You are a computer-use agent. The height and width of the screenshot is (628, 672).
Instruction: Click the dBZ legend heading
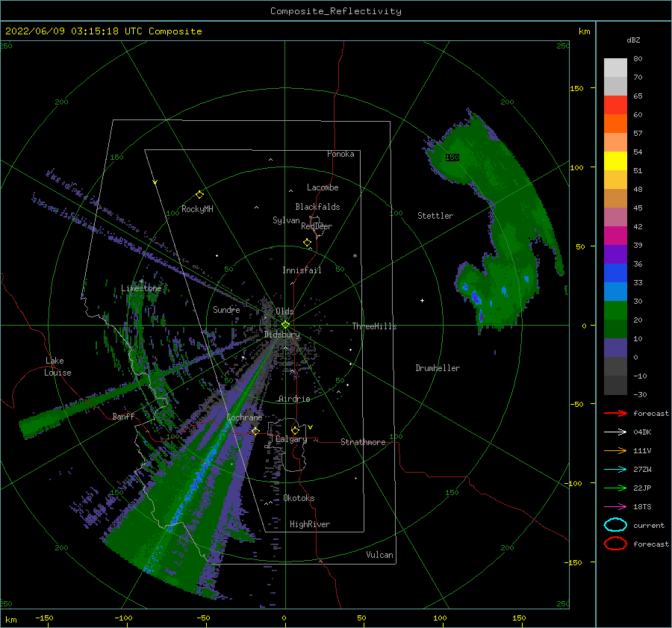(x=633, y=40)
